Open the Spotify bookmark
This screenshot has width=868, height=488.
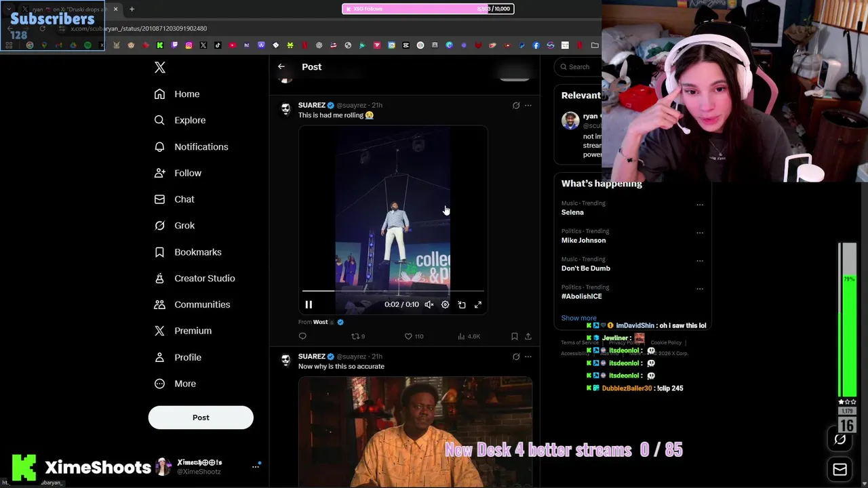pyautogui.click(x=87, y=45)
